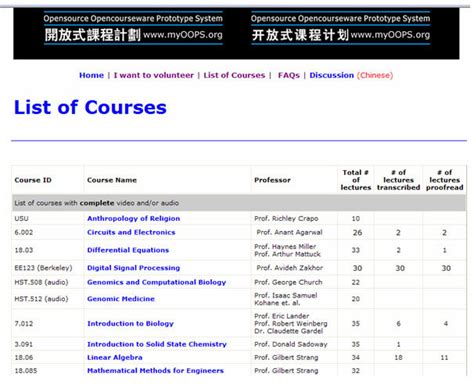Viewport: 474px width, 391px height.
Task: Open the Linear Algebra course
Action: (x=115, y=357)
